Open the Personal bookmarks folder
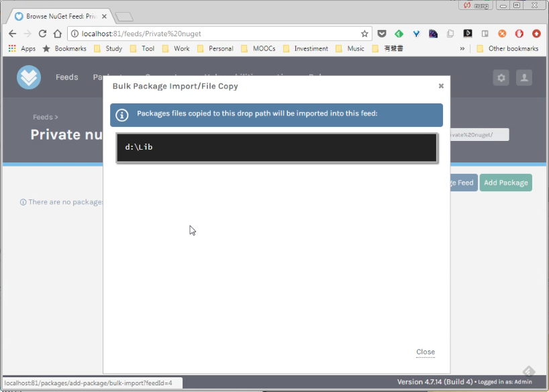 215,48
